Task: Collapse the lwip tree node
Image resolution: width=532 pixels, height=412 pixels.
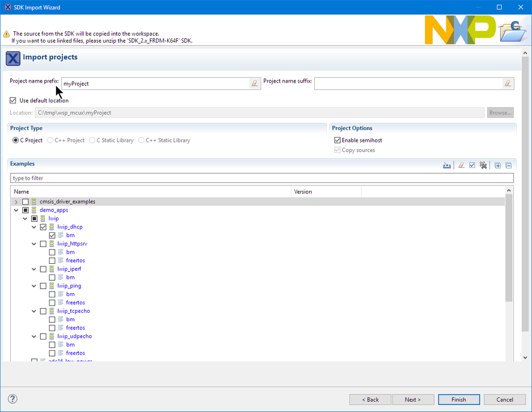Action: pyautogui.click(x=25, y=219)
